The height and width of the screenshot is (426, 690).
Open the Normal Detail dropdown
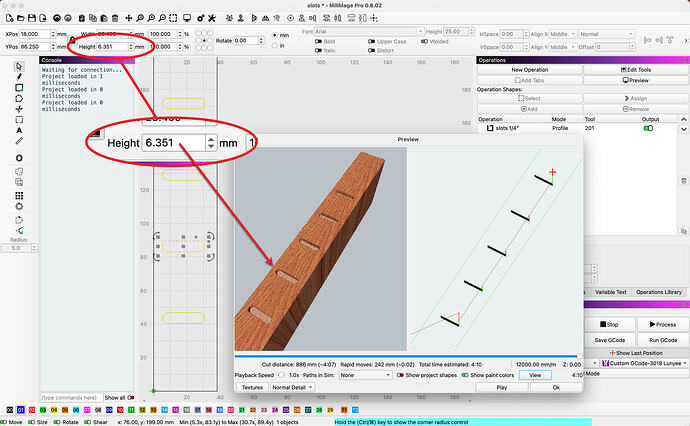(x=292, y=387)
